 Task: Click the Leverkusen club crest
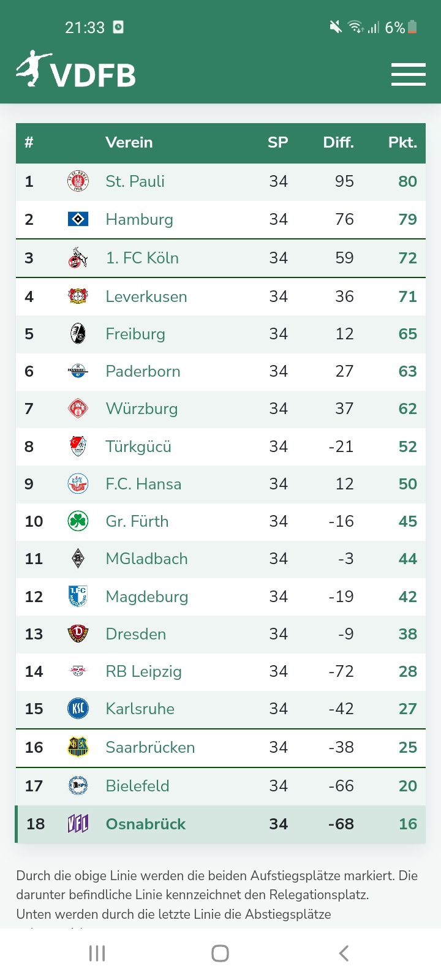(78, 296)
